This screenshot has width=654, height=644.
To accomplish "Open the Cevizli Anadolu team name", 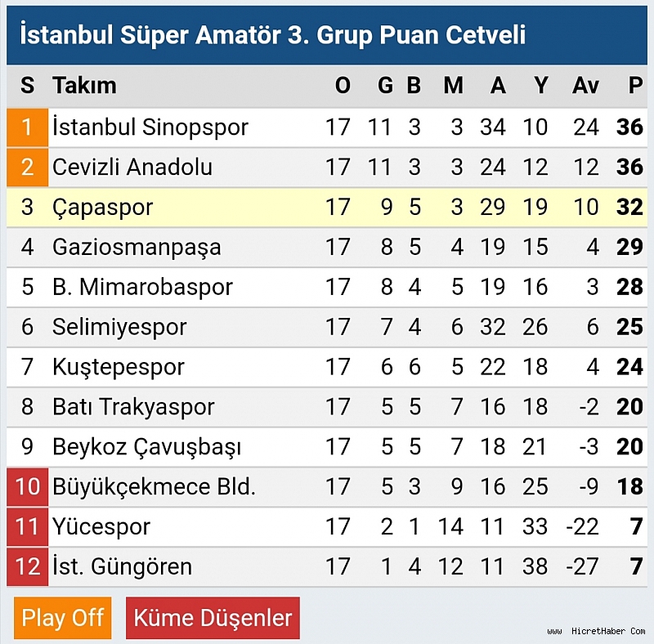I will tap(132, 167).
